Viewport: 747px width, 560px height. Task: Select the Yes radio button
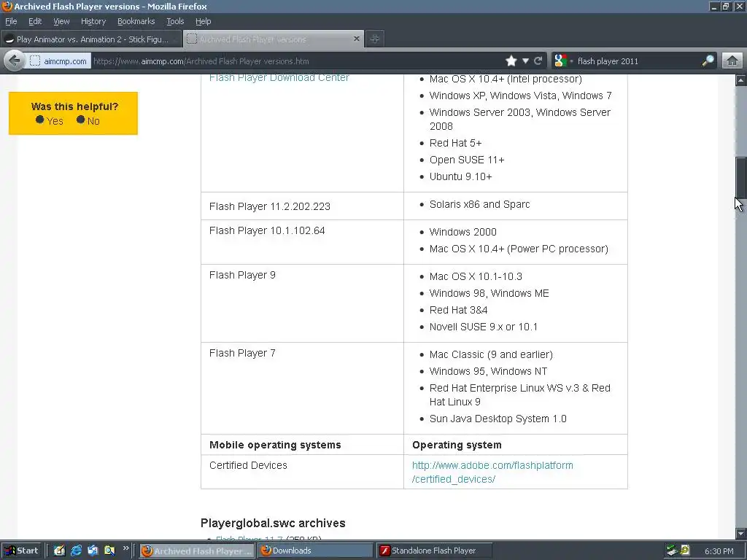click(40, 120)
